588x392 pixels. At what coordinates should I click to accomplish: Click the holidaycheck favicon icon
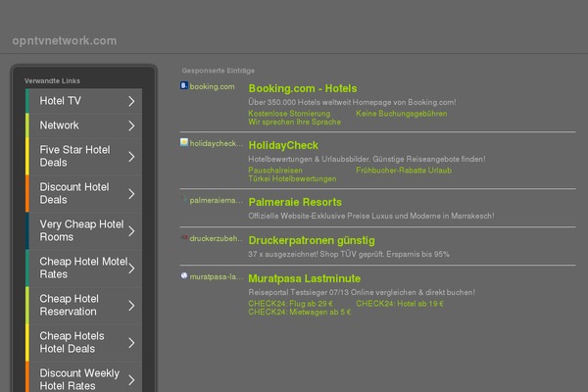pos(184,142)
